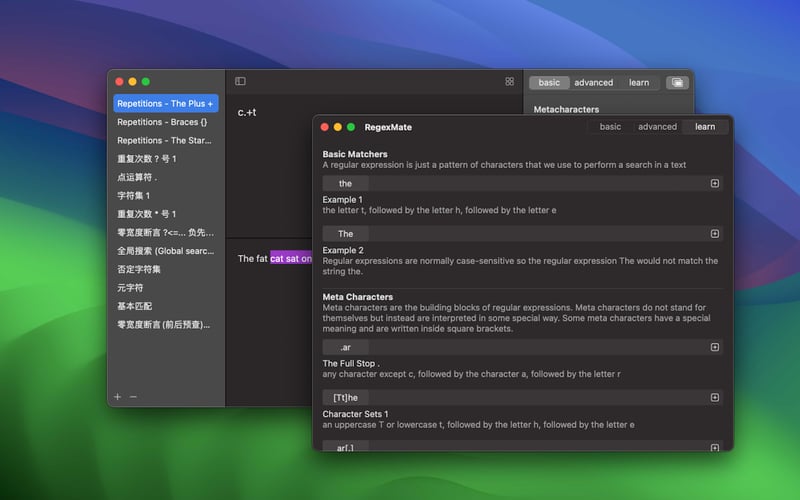800x500 pixels.
Task: Click the 'the' regex example row
Action: [522, 183]
